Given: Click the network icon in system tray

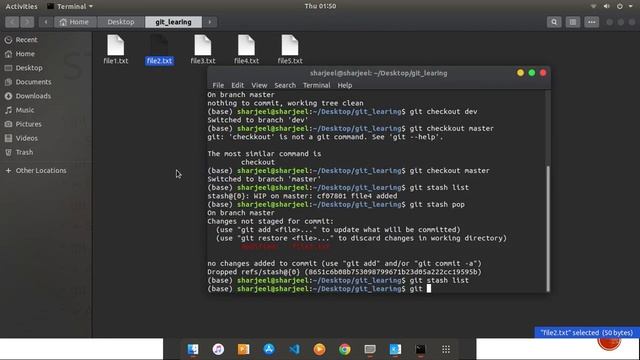Looking at the screenshot, I should pos(593,6).
